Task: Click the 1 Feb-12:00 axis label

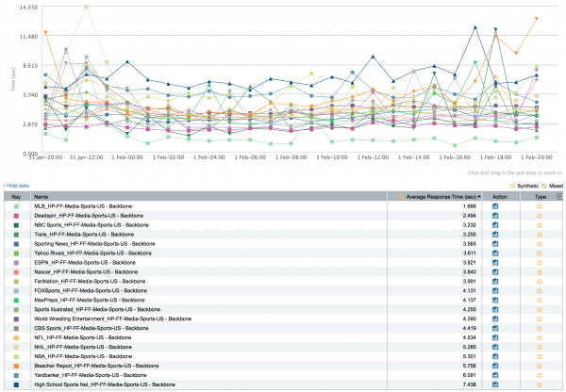Action: (x=373, y=157)
